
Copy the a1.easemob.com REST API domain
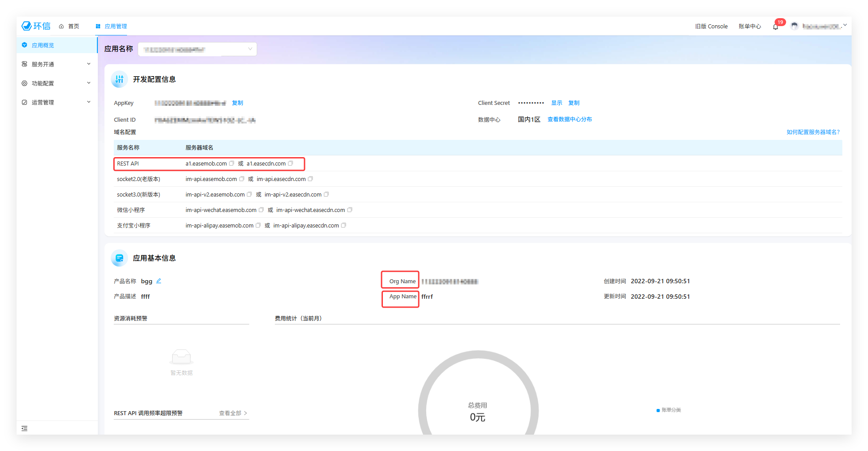231,163
